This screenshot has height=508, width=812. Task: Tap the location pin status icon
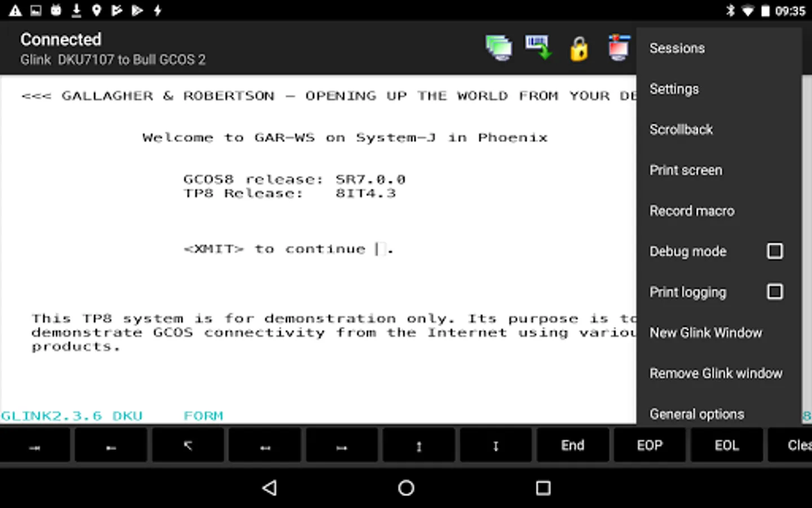96,11
